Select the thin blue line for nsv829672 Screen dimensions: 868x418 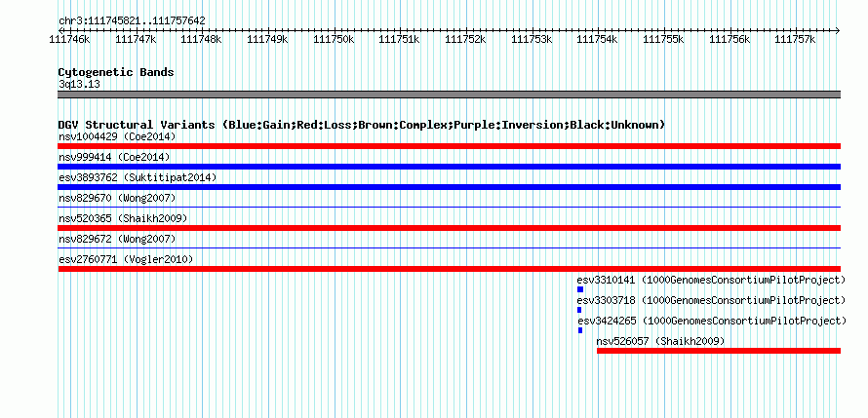pos(449,247)
